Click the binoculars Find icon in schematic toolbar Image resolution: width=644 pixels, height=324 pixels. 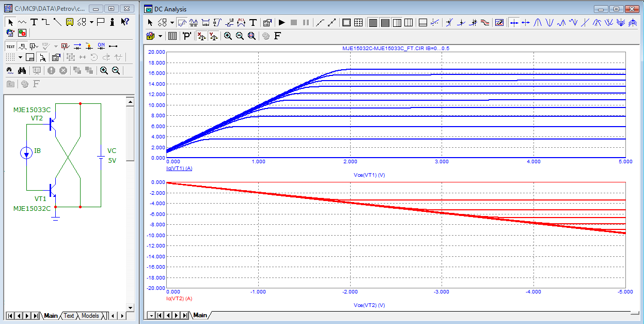pos(22,70)
